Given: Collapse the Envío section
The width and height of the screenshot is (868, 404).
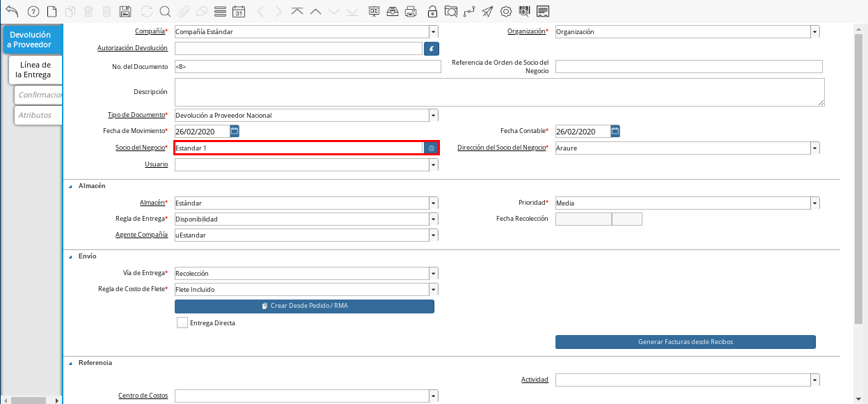Looking at the screenshot, I should click(x=70, y=256).
